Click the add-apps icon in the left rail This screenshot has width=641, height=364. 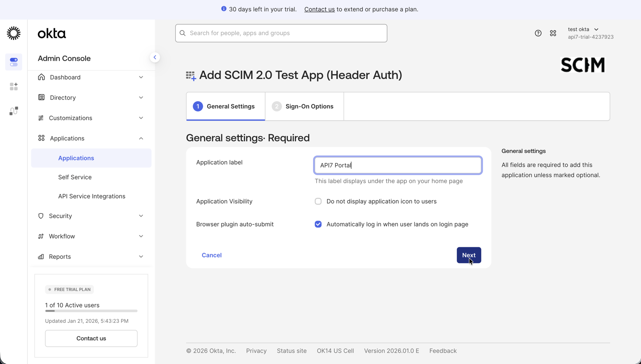tap(14, 86)
